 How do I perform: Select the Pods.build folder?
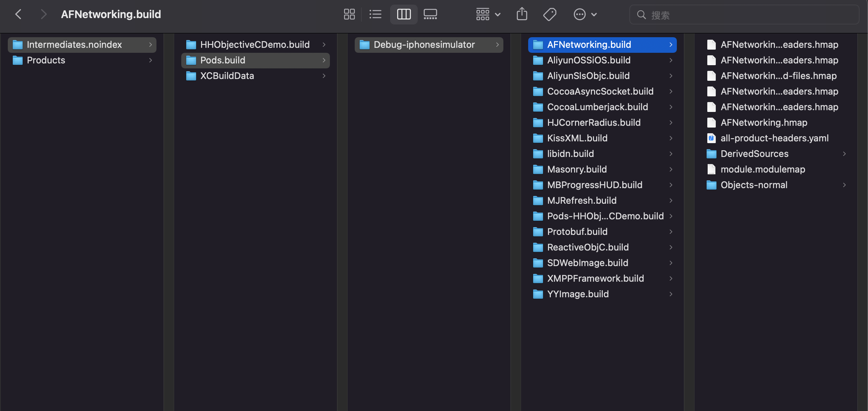point(256,60)
